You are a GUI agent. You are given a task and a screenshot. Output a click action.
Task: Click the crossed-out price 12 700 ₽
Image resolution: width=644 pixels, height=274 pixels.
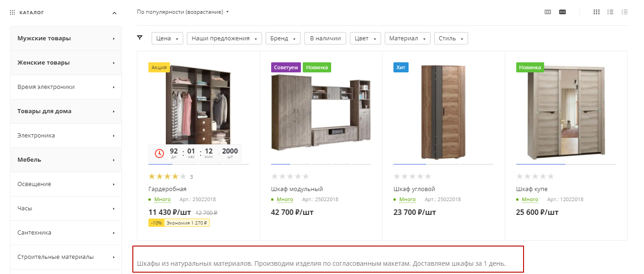pos(206,213)
